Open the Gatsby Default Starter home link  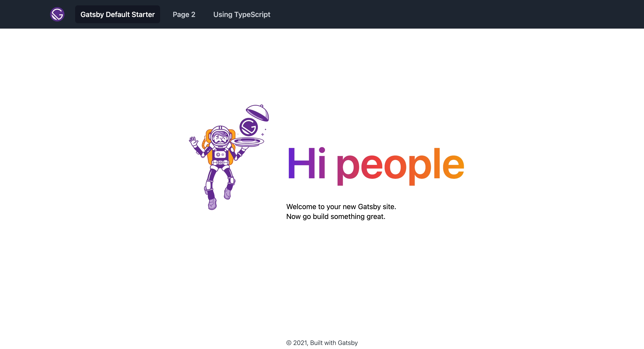coord(117,14)
